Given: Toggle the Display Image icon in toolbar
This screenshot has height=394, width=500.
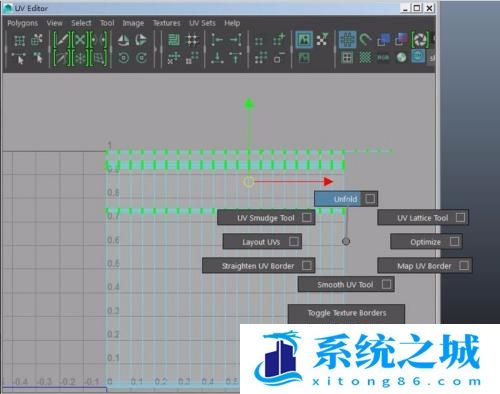Looking at the screenshot, I should point(304,40).
